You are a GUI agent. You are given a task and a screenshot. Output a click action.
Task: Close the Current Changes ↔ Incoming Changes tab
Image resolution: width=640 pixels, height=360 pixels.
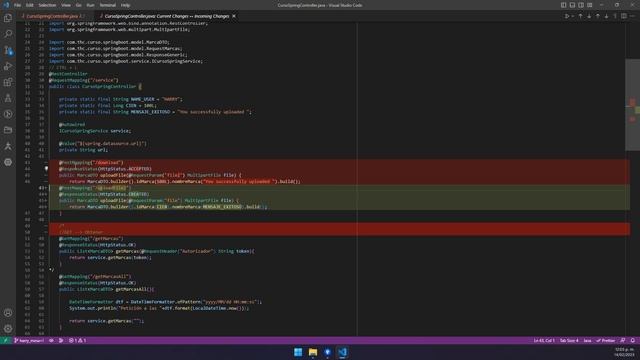click(x=234, y=16)
